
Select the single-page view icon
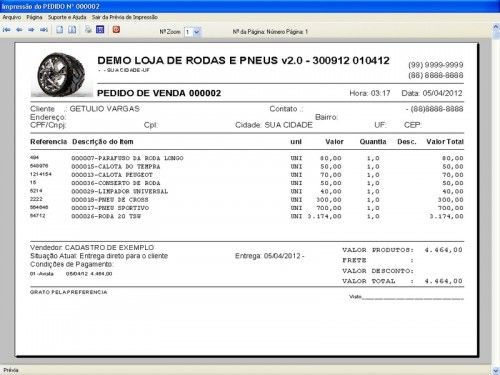60,30
